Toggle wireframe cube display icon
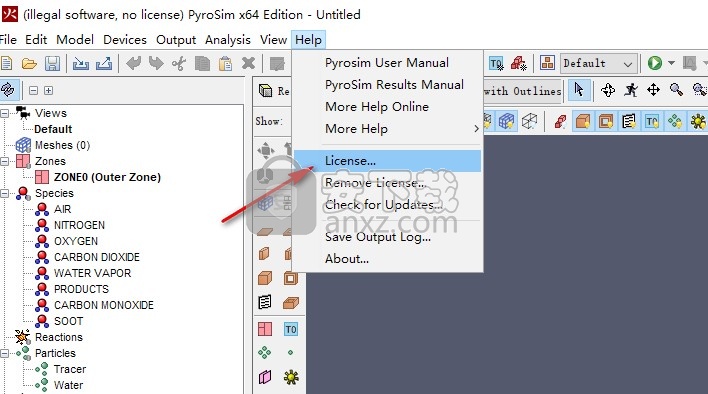The height and width of the screenshot is (394, 708). (x=529, y=121)
